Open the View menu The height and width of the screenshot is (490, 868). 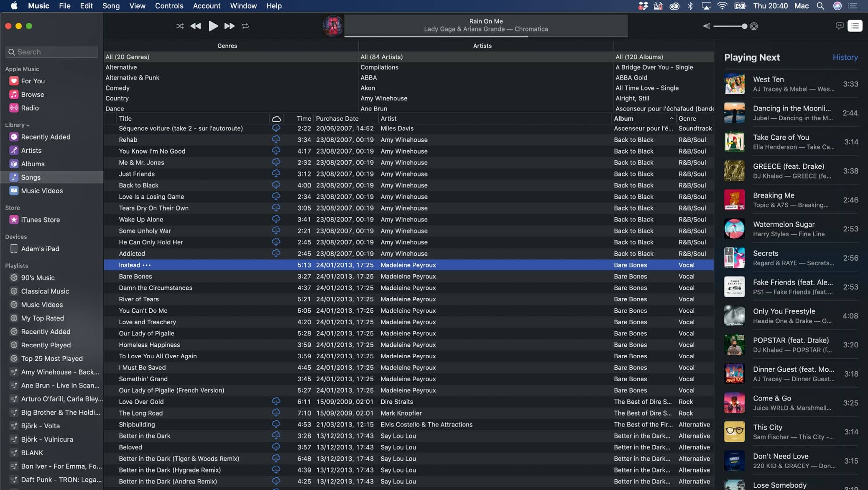click(137, 6)
